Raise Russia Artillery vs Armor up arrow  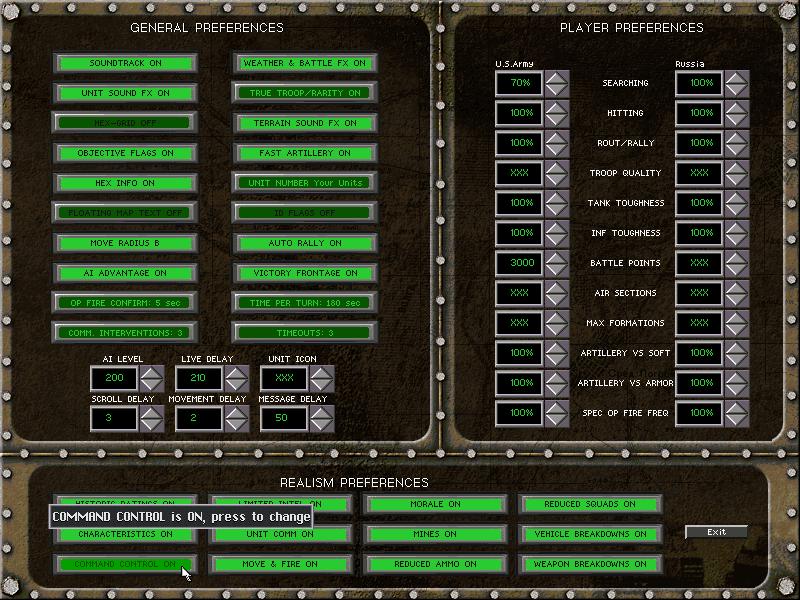737,378
